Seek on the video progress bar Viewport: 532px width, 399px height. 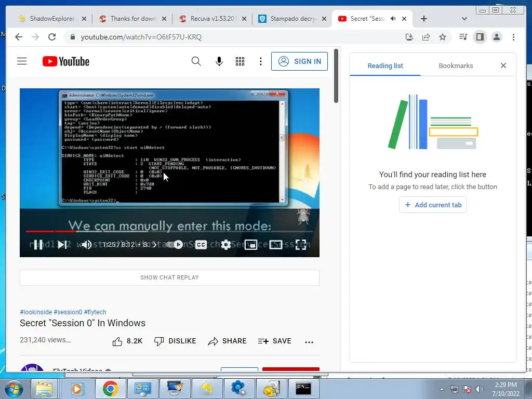point(169,231)
